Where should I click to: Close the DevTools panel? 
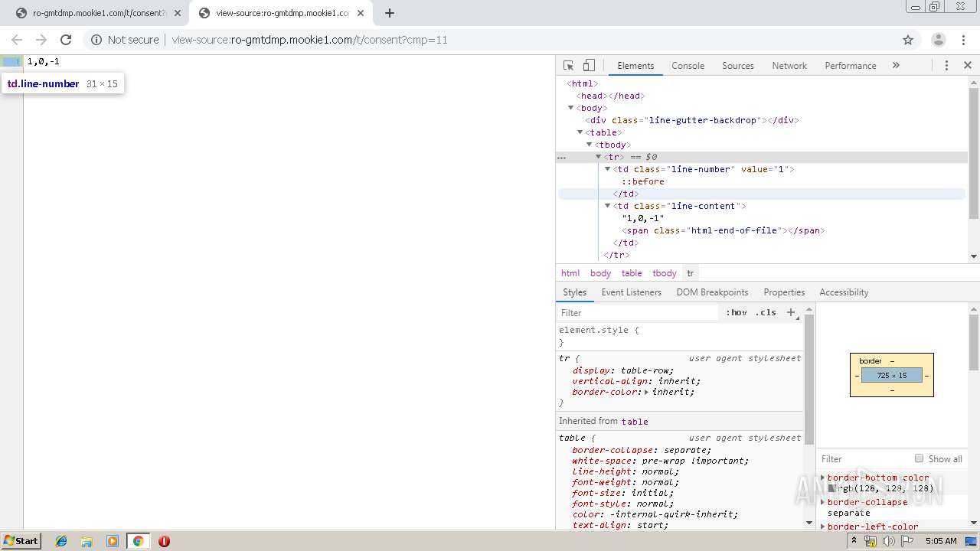(x=968, y=66)
